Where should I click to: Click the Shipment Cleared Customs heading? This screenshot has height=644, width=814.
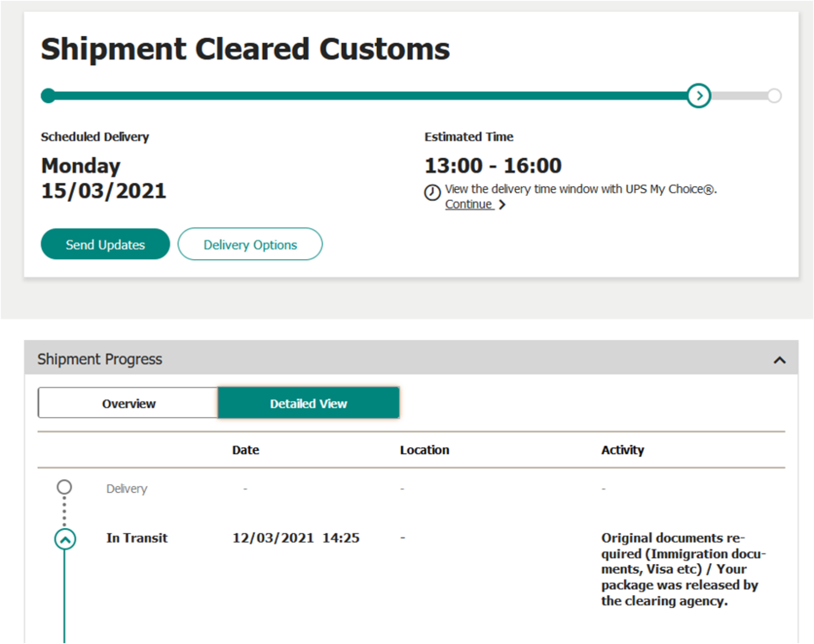point(246,49)
